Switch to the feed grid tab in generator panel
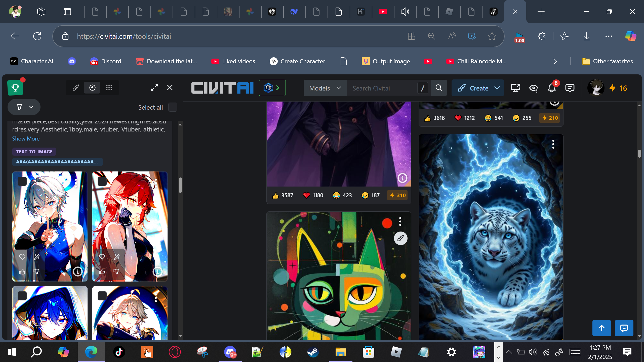Screen dimensions: 644x362 click(x=109, y=88)
